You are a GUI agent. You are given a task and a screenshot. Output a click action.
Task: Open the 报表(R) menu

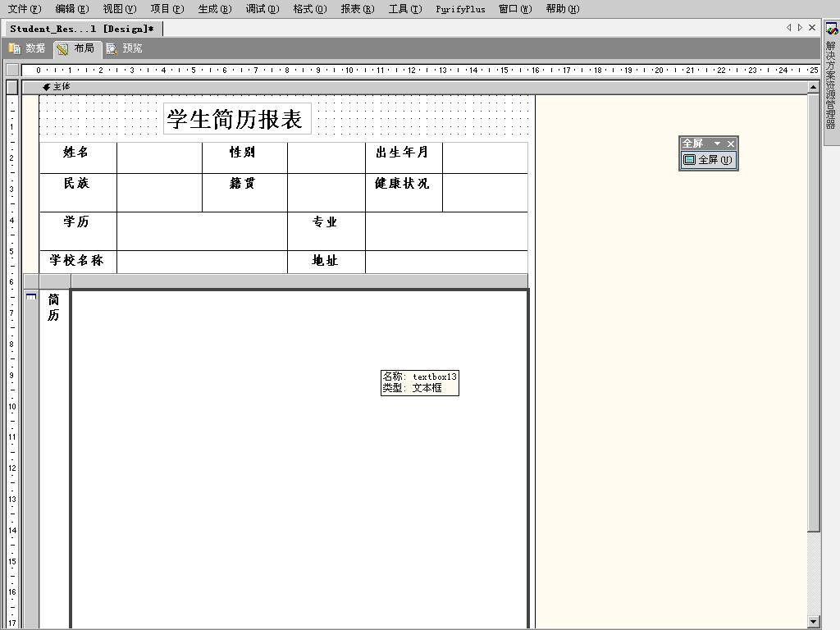358,9
